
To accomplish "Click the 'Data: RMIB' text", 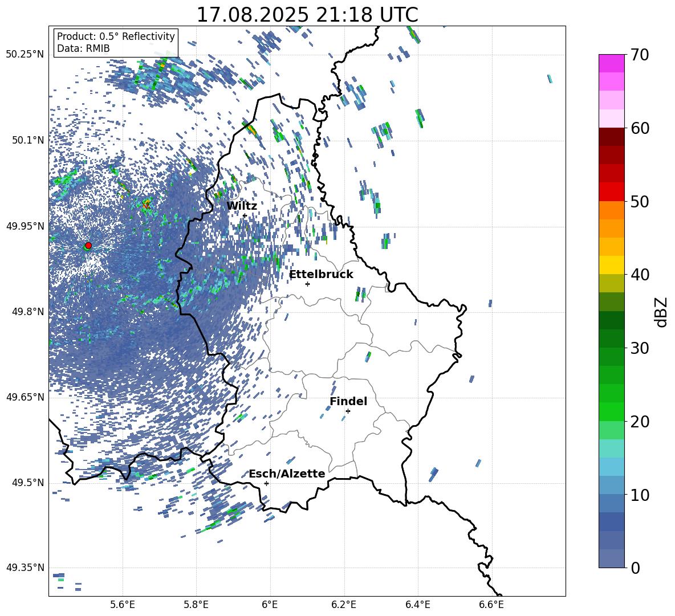I will tap(83, 48).
